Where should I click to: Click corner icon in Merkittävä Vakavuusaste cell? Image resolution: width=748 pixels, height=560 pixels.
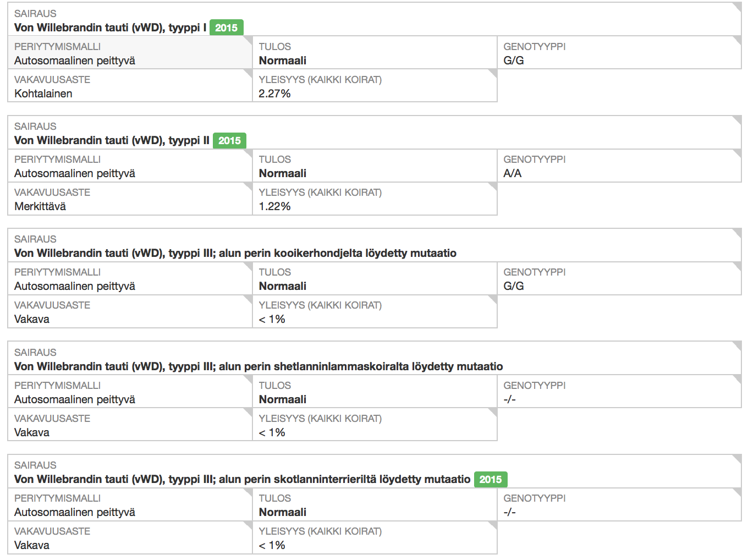tap(248, 186)
